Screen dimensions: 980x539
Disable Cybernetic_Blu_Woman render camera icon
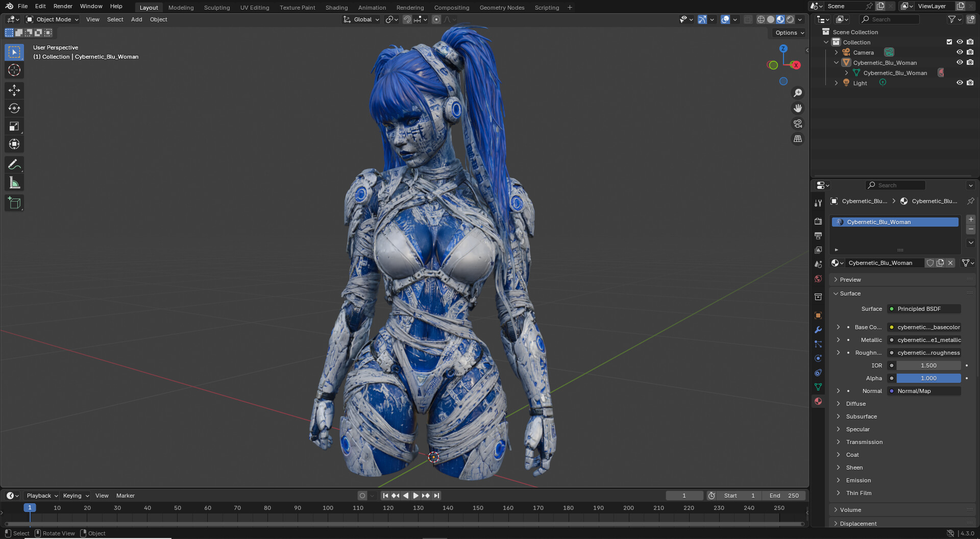click(970, 62)
